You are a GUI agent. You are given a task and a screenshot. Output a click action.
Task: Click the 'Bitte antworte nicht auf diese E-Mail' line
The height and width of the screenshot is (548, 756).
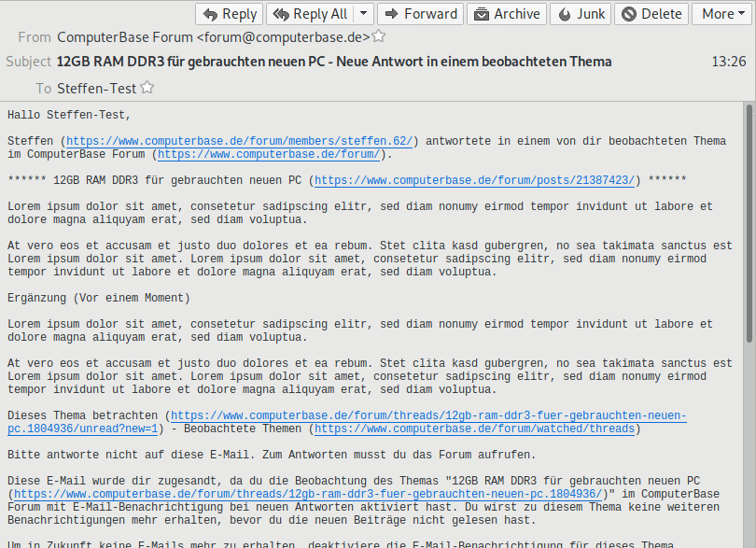pos(272,455)
